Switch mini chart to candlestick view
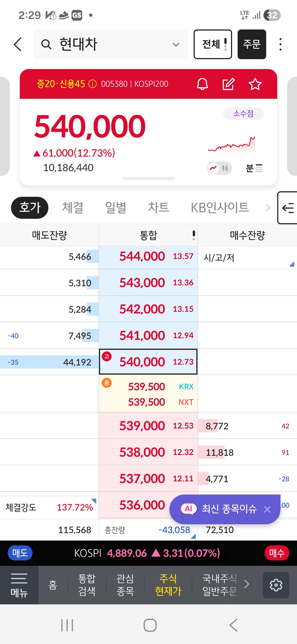 pyautogui.click(x=225, y=168)
